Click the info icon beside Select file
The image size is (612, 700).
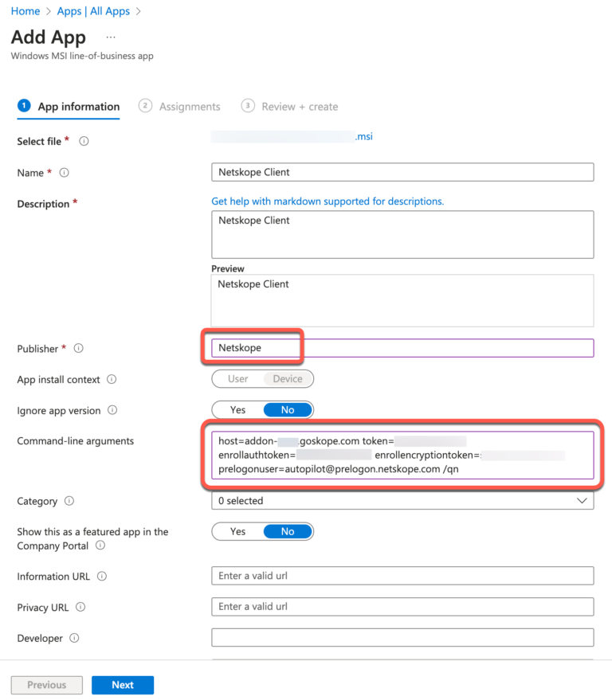pos(83,141)
